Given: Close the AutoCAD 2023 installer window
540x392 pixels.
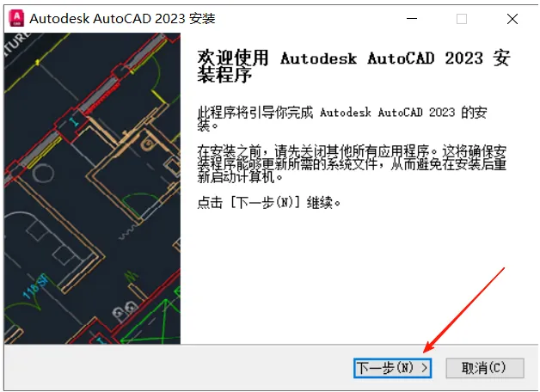Looking at the screenshot, I should pyautogui.click(x=512, y=19).
